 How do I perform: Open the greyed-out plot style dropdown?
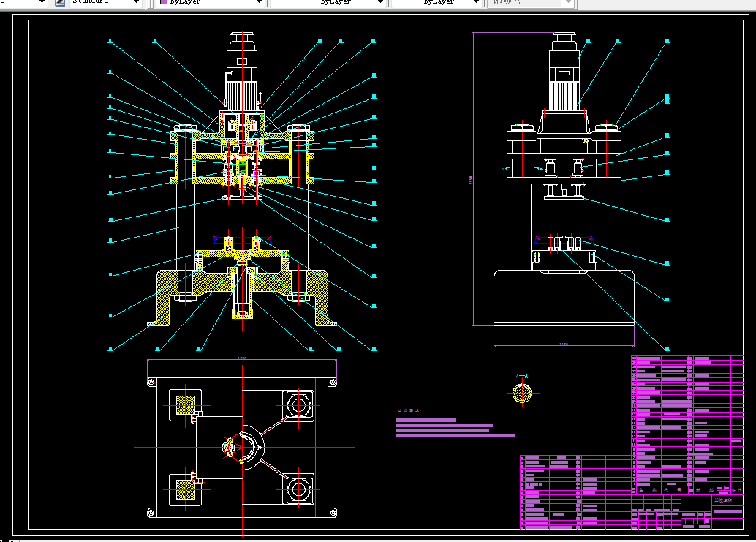tap(530, 2)
